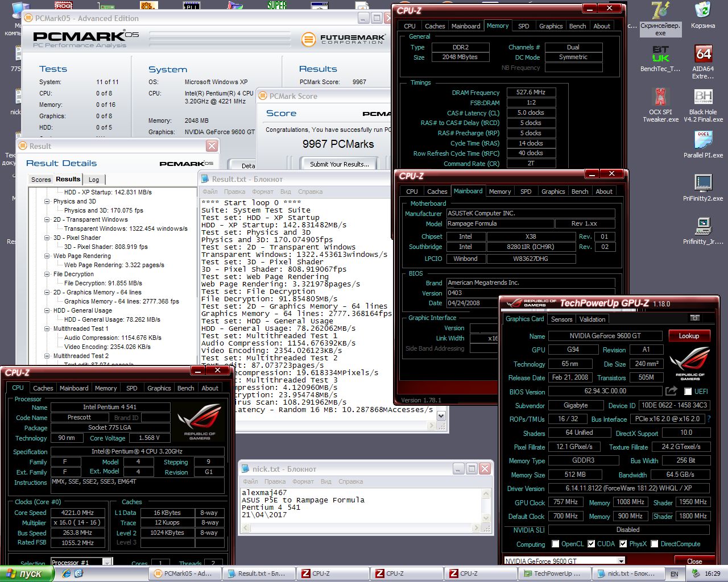The height and width of the screenshot is (582, 728).
Task: Click Result.txt Notepad title bar icon
Action: pyautogui.click(x=205, y=179)
